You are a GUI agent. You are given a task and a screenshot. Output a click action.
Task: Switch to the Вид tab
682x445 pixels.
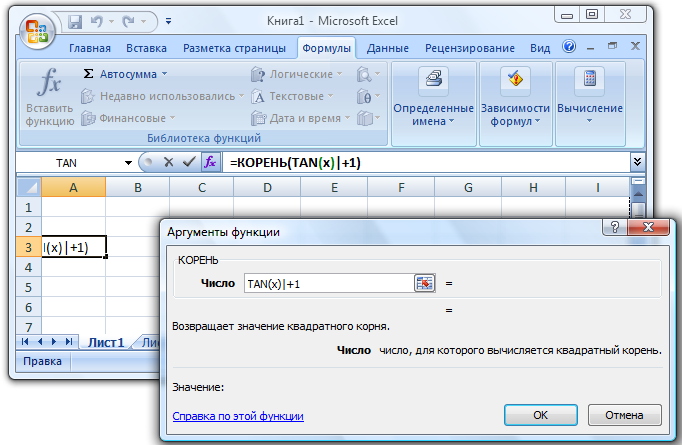click(x=540, y=48)
